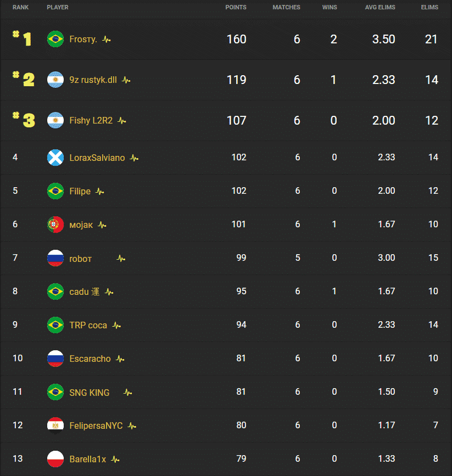Select the row for player robot

[220, 258]
